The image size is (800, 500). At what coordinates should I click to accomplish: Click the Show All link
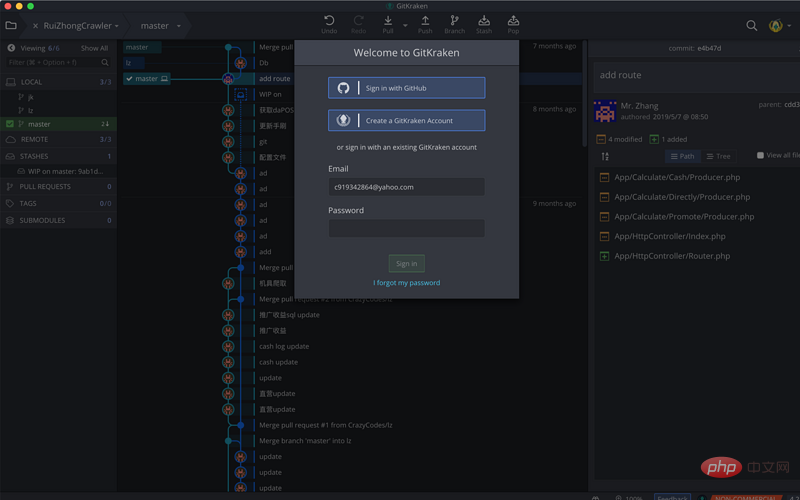click(x=94, y=48)
